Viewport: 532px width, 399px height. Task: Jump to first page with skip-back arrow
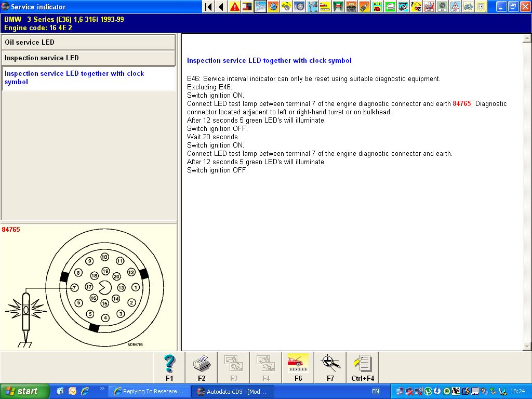pyautogui.click(x=208, y=7)
